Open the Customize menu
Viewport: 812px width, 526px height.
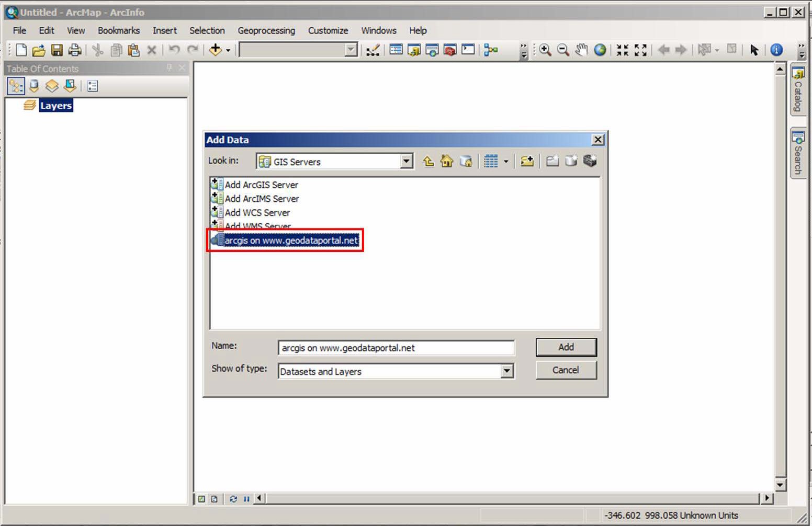point(328,30)
